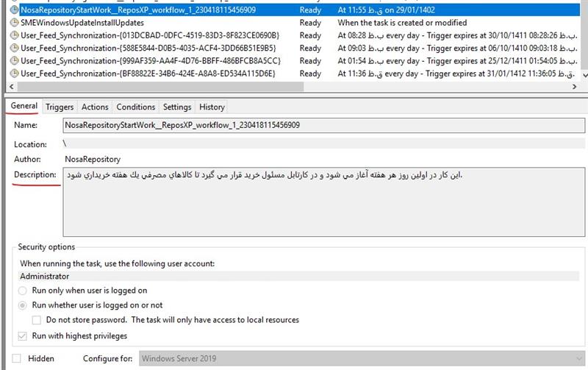Viewport: 588px width, 370px height.
Task: Select the User_Feed_Synchronization {013DCBAD task icon
Action: (14, 35)
